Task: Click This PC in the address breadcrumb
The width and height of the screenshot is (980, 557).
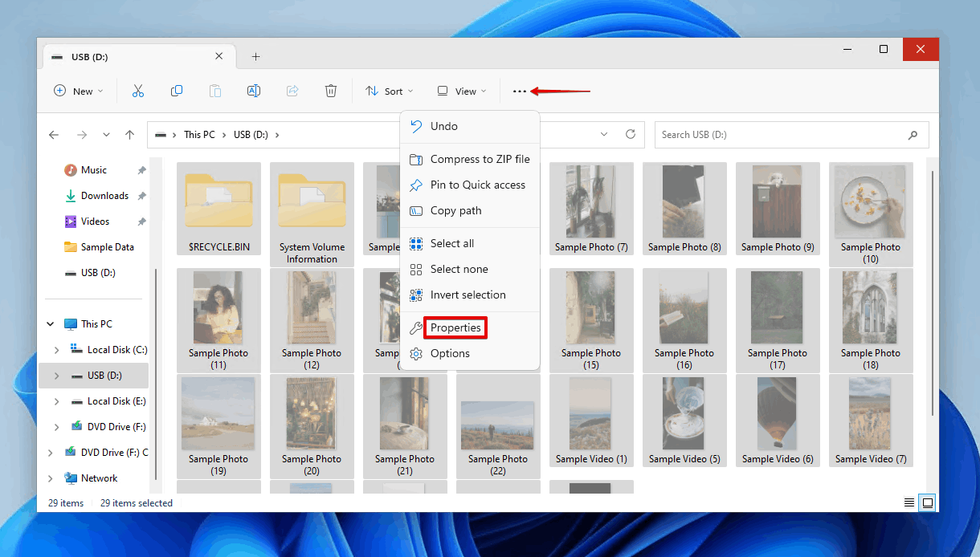Action: [199, 135]
